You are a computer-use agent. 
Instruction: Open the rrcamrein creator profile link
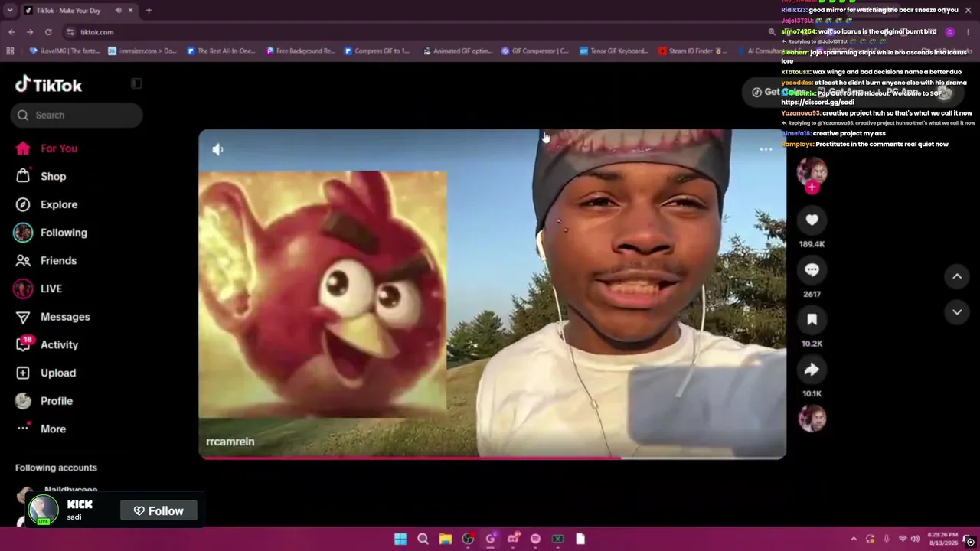(230, 442)
